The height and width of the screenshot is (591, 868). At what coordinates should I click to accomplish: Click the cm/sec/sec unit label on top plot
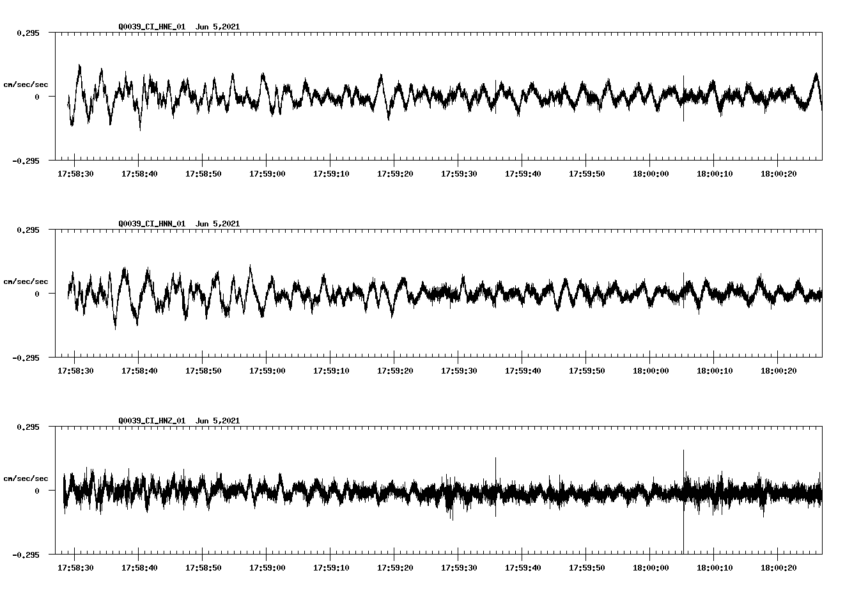pos(27,83)
